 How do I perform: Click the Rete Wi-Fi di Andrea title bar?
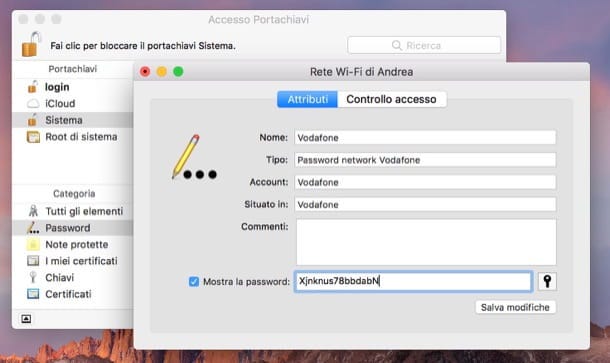click(361, 72)
